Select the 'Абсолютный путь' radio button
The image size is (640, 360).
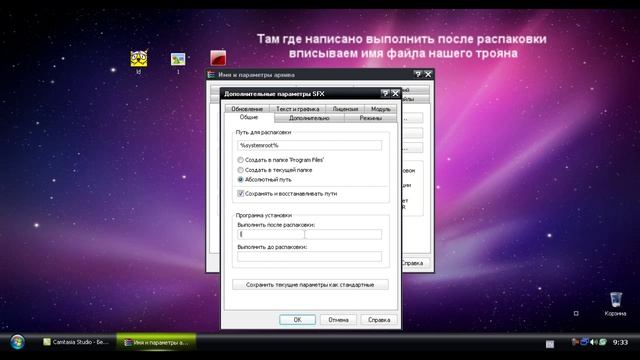tap(240, 180)
